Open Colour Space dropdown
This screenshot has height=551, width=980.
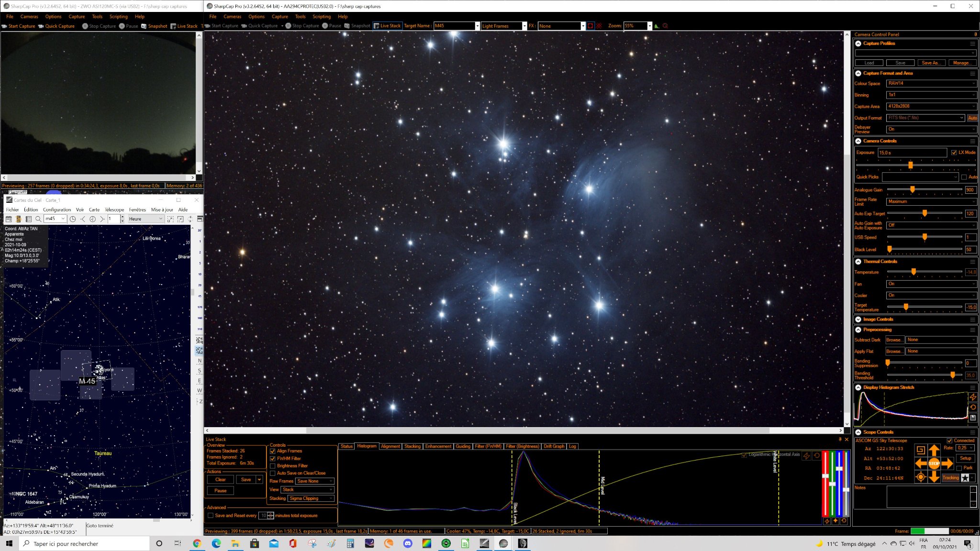[931, 83]
